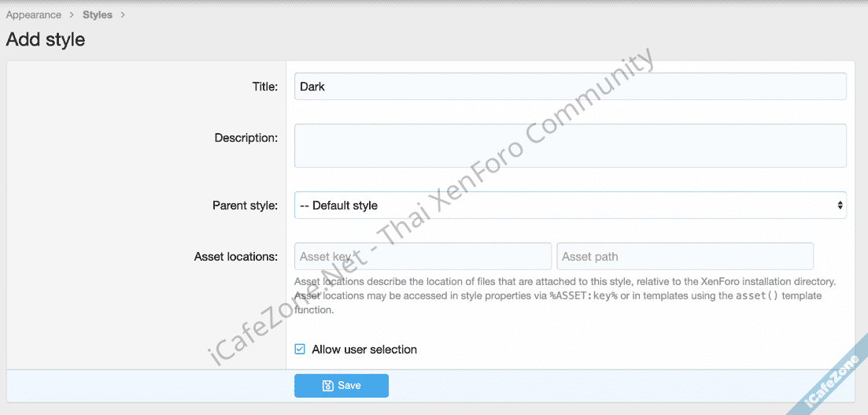Navigate to Styles breadcrumb link

pos(98,15)
